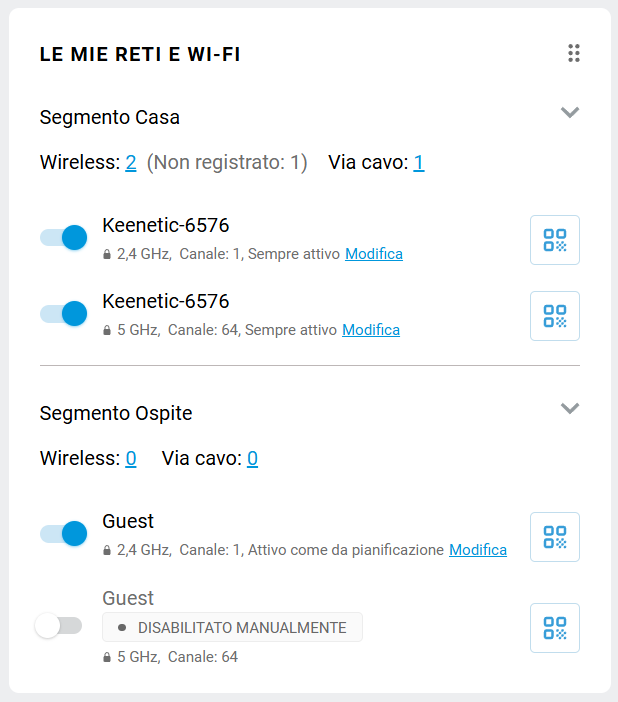The height and width of the screenshot is (702, 618).
Task: Enable the disabled Guest 5 GHz network
Action: click(58, 626)
